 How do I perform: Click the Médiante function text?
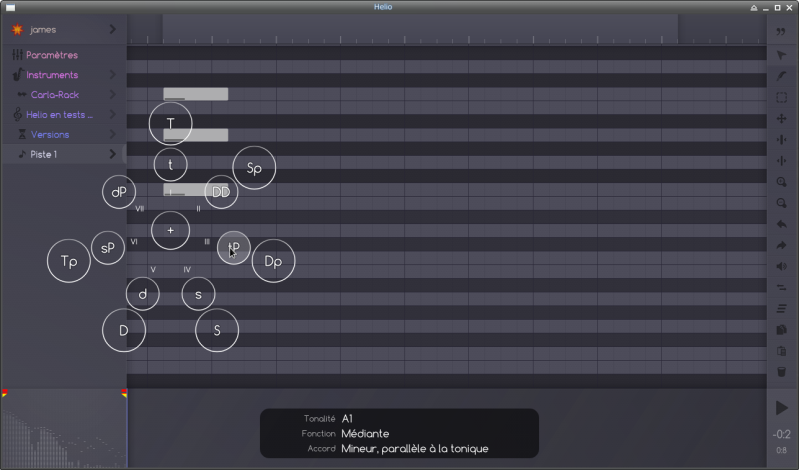(x=365, y=434)
